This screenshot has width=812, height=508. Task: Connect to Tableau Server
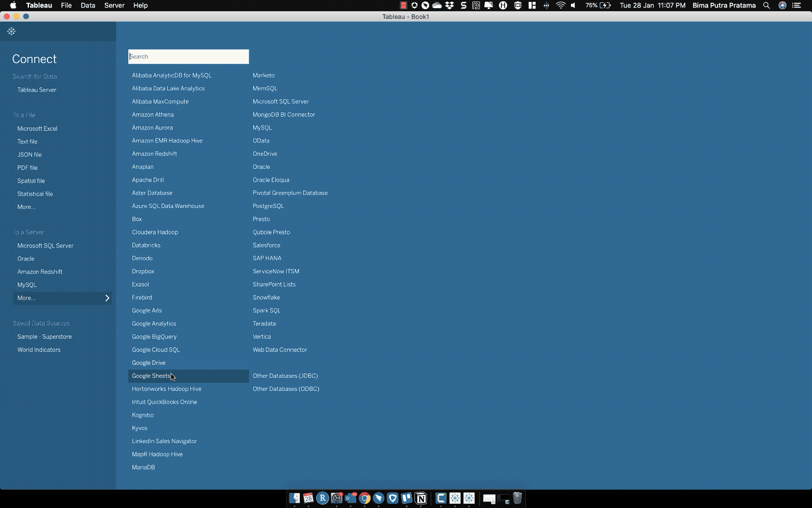[37, 90]
